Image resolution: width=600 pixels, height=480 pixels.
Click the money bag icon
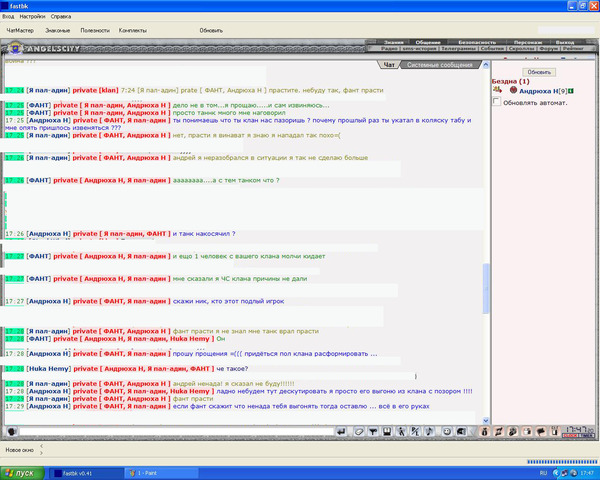point(484,432)
